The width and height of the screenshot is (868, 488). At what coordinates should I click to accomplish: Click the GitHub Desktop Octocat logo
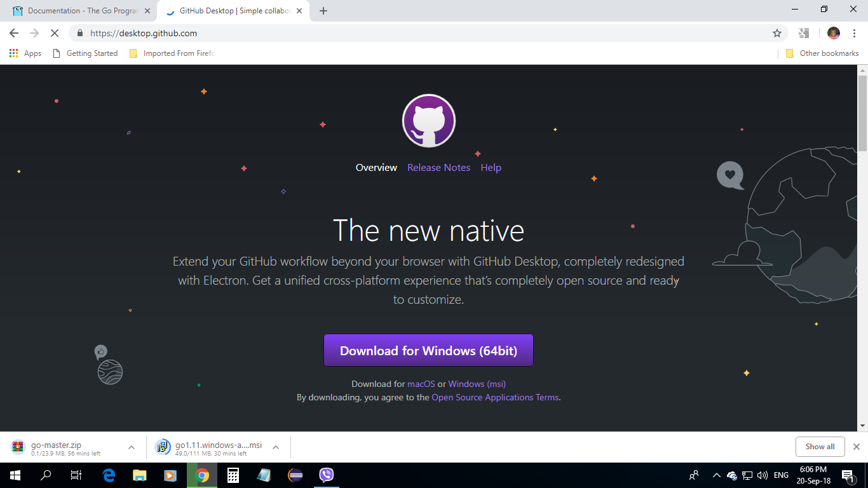(x=429, y=121)
